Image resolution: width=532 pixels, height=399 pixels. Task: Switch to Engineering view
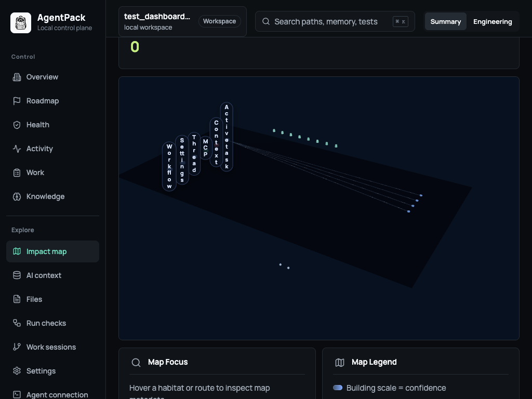[x=493, y=21]
